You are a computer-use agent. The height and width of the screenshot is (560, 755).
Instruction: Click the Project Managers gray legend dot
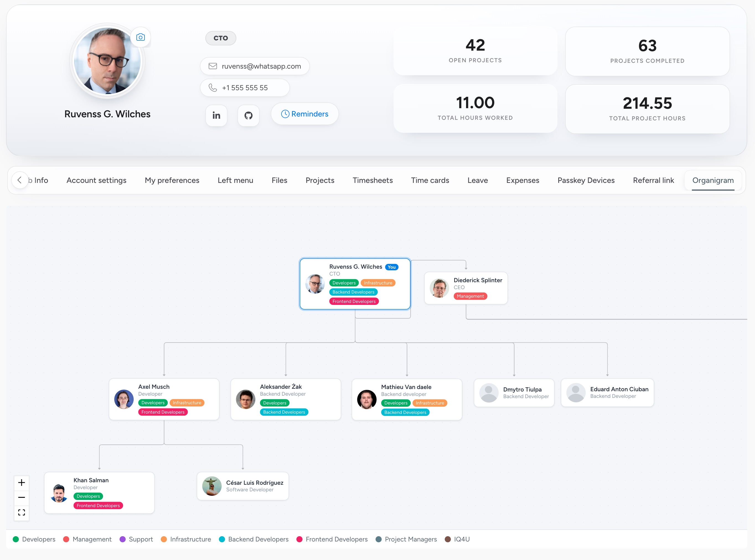pyautogui.click(x=379, y=539)
